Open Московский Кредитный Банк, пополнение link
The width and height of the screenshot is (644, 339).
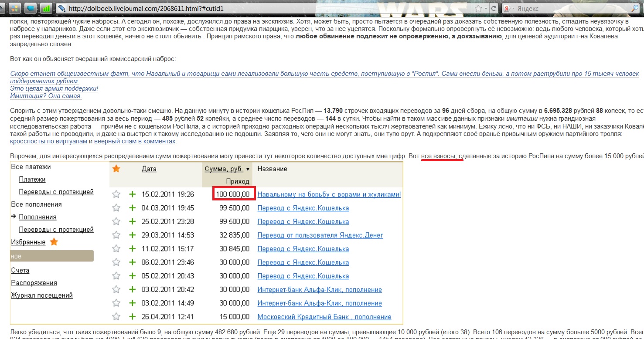[324, 317]
